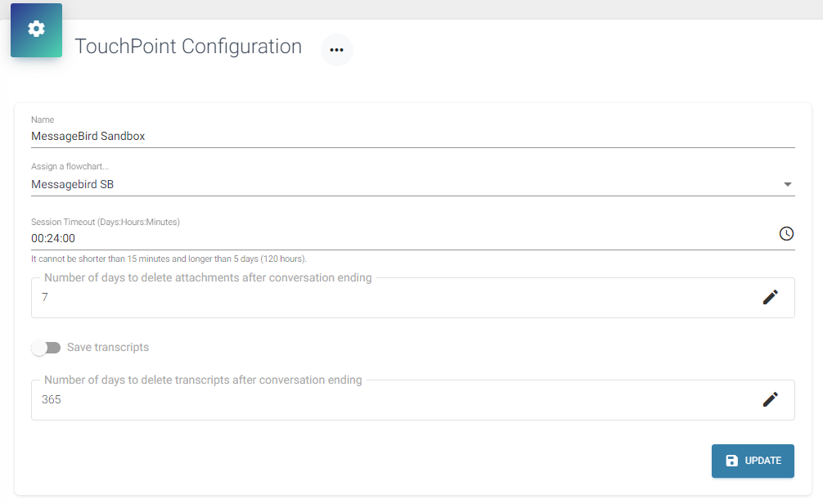Screen dimensions: 823x504
Task: Click the "Session Timeout (Days:Hours:Minutes)" label
Action: (105, 222)
